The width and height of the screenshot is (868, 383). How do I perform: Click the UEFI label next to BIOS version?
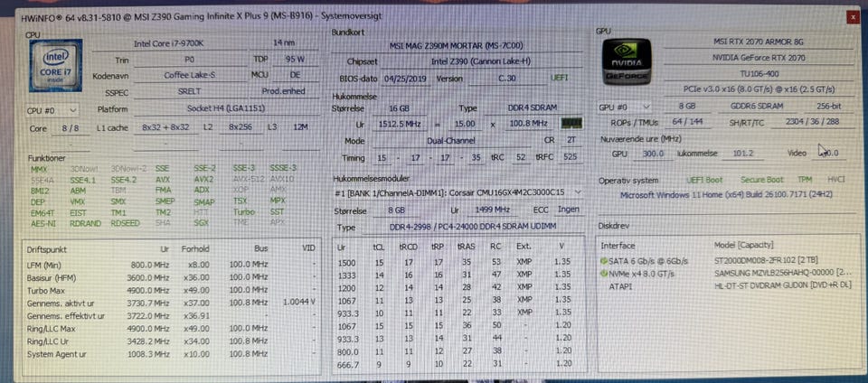[559, 79]
